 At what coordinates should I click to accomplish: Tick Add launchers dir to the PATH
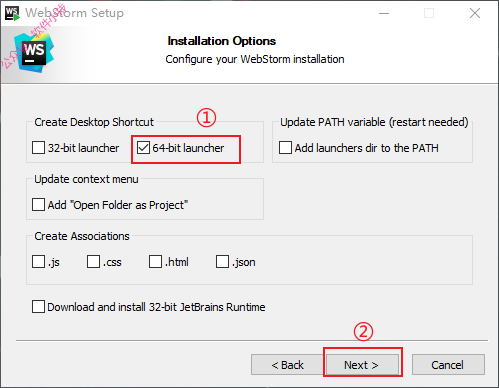click(x=285, y=148)
